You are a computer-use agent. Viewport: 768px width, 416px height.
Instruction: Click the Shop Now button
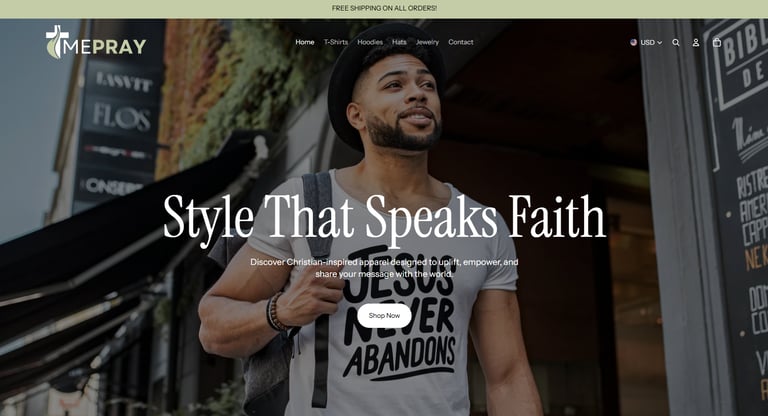tap(384, 316)
